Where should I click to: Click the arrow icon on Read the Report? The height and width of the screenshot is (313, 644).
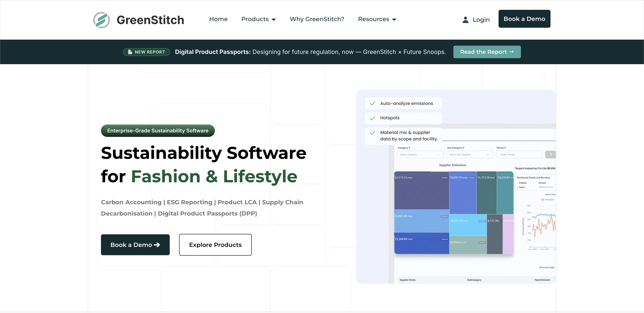[x=511, y=52]
